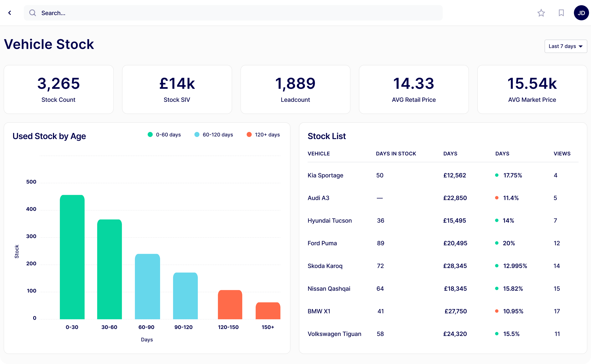Open the Last 7 days dropdown
The image size is (591, 364).
click(x=562, y=46)
